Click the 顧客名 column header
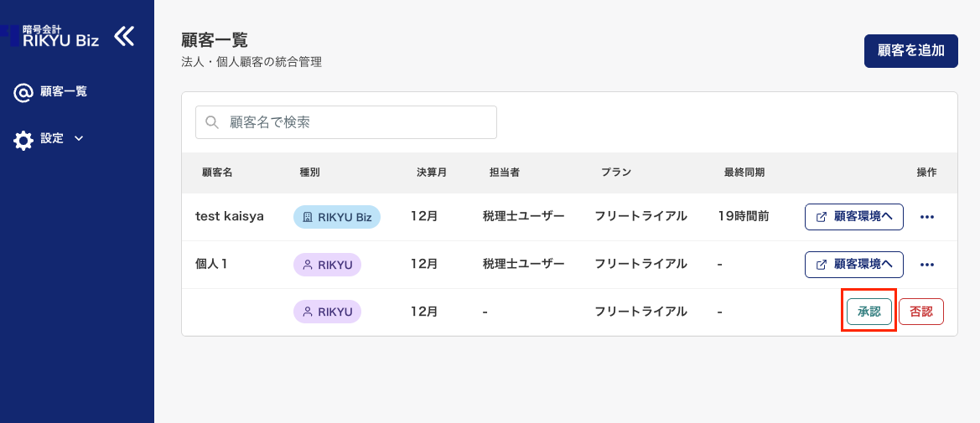The width and height of the screenshot is (980, 423). pyautogui.click(x=217, y=173)
